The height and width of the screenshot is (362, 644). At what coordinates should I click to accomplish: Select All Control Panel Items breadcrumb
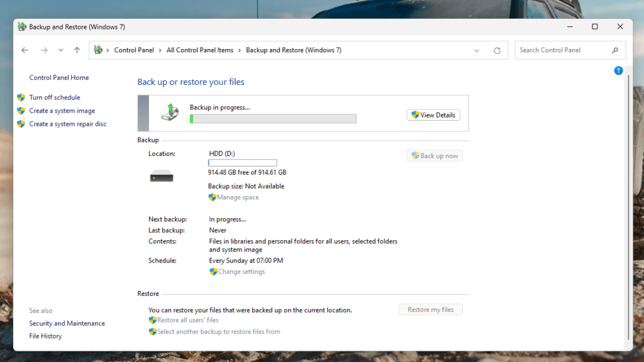click(199, 50)
